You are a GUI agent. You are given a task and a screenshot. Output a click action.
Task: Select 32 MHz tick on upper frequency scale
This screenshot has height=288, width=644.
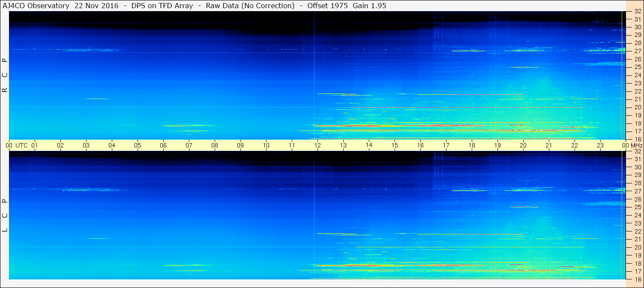click(x=638, y=12)
